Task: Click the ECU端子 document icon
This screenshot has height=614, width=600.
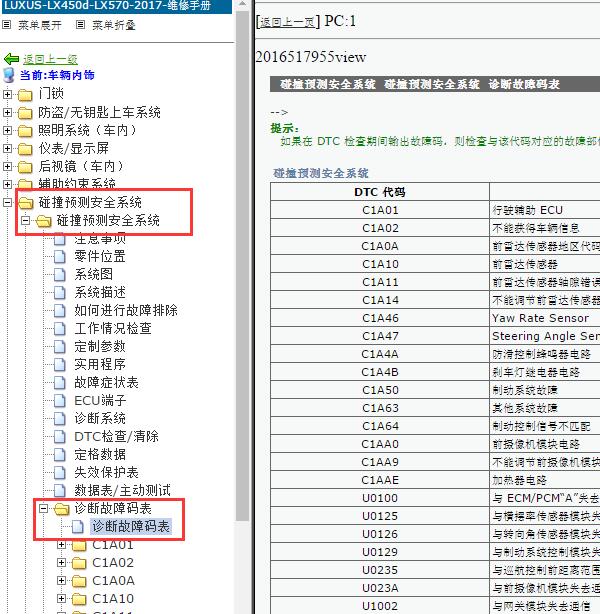Action: [60, 401]
